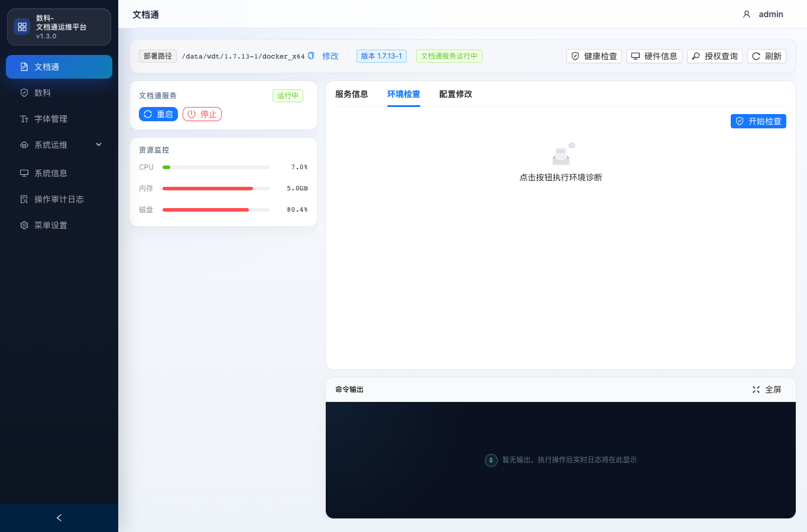Viewport: 807px width, 532px height.
Task: Click the 数科 shield icon in sidebar
Action: pyautogui.click(x=24, y=93)
